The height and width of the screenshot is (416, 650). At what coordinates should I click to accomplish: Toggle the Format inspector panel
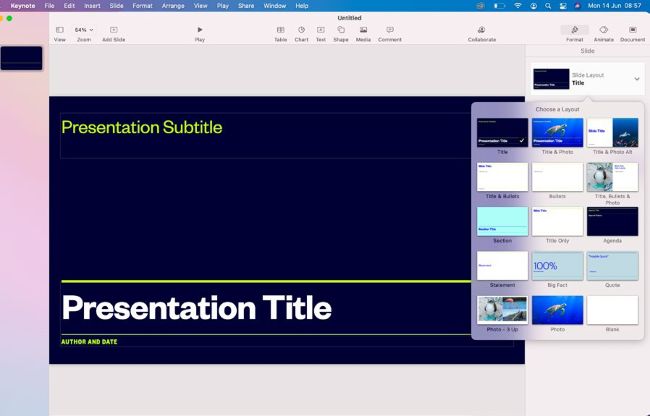point(574,30)
